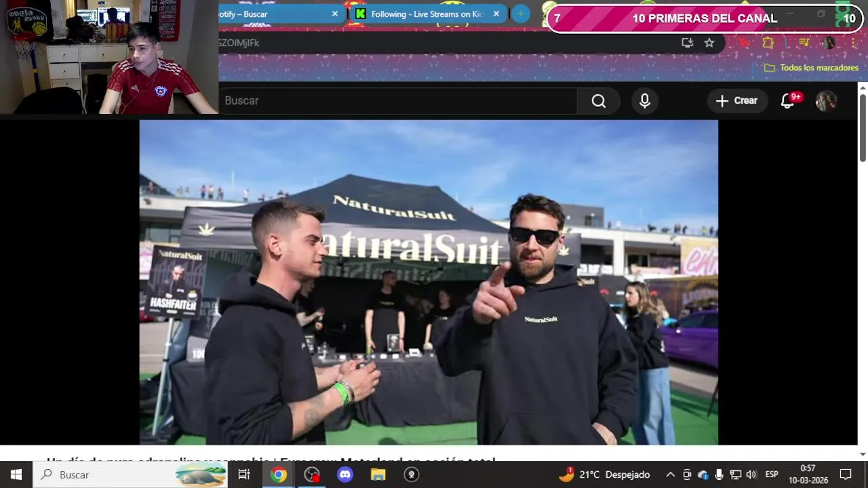
Task: Open Todos los marcadores folder
Action: pos(811,68)
